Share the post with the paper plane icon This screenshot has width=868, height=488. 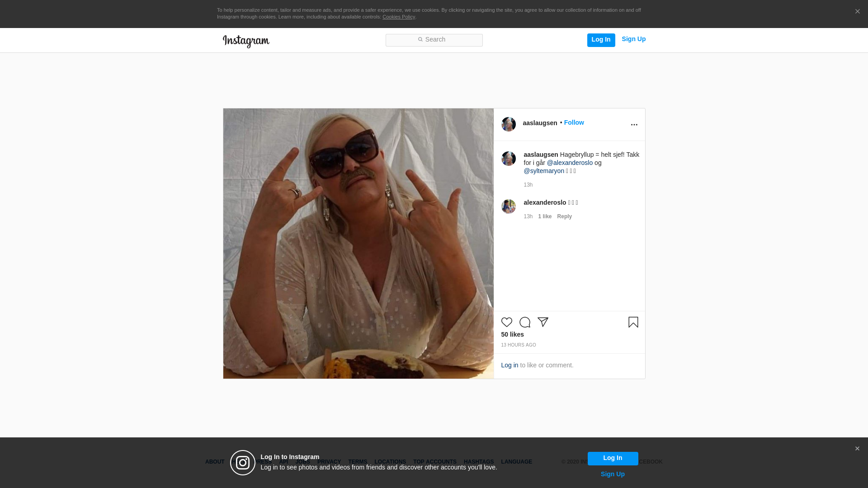(543, 322)
